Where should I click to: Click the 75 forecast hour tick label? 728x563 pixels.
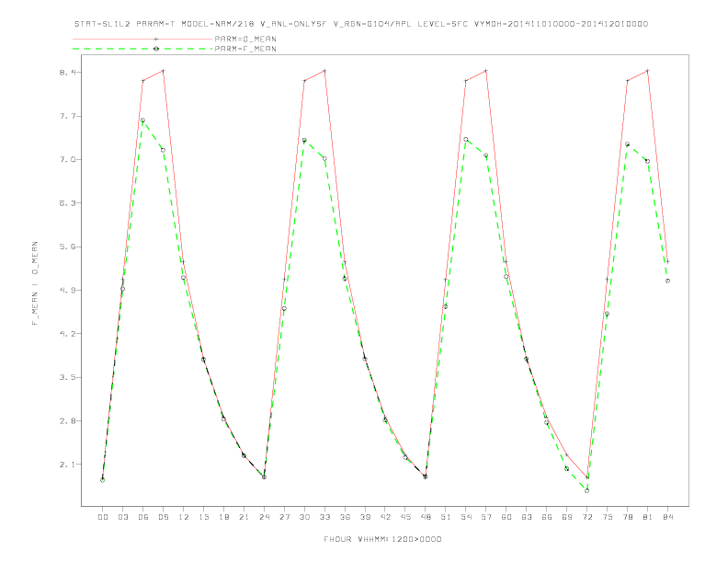608,517
